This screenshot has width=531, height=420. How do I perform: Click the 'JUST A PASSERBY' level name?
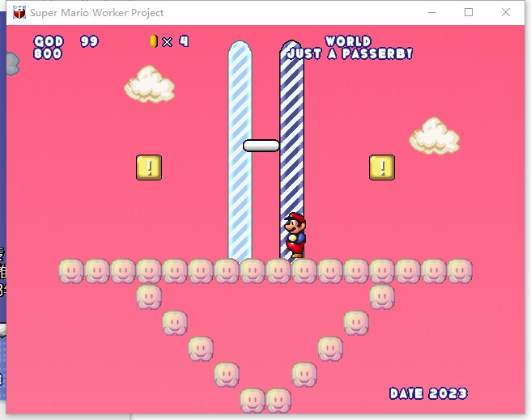[350, 53]
